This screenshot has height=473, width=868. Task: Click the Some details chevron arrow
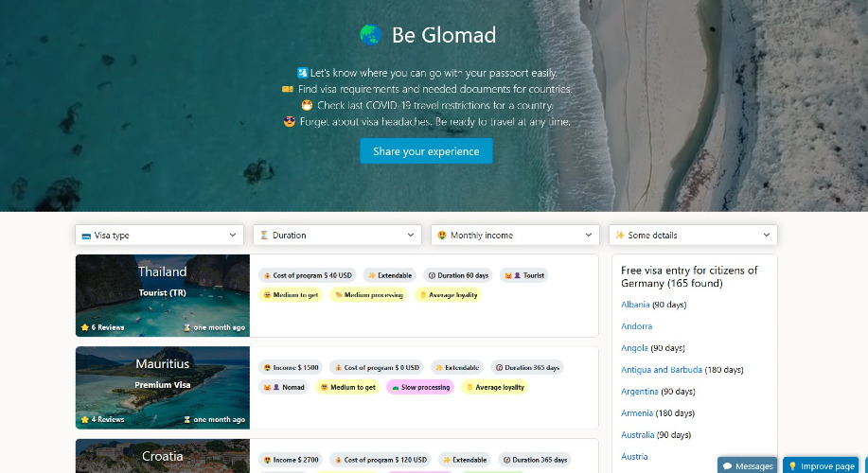766,236
